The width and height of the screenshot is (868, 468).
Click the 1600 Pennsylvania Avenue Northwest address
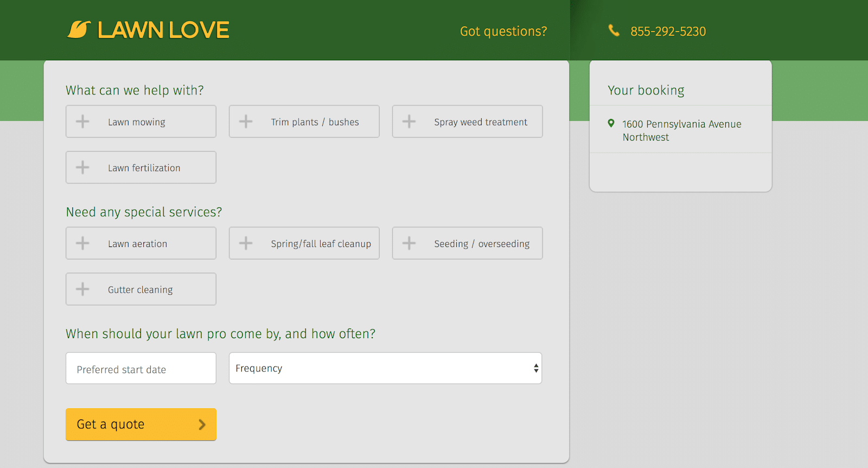click(682, 130)
